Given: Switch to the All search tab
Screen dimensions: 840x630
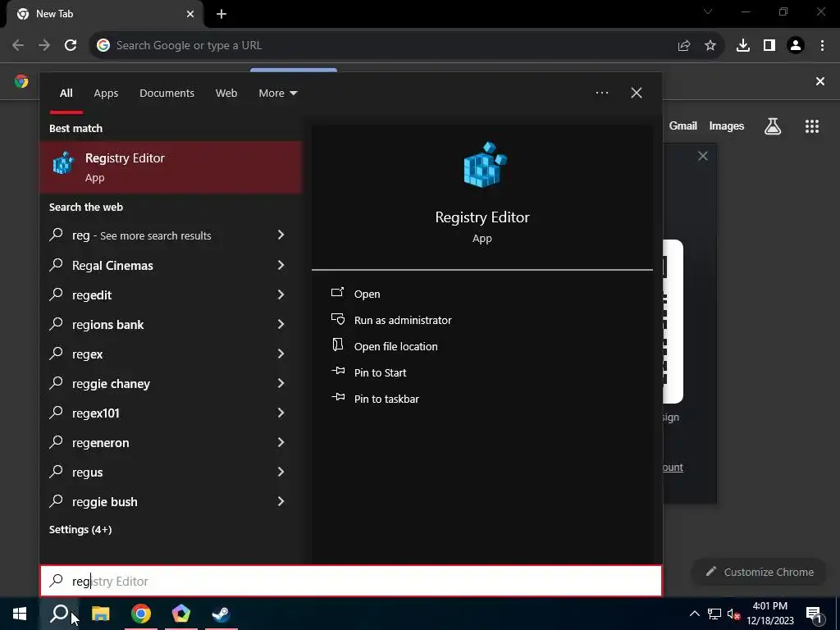Looking at the screenshot, I should (x=66, y=94).
